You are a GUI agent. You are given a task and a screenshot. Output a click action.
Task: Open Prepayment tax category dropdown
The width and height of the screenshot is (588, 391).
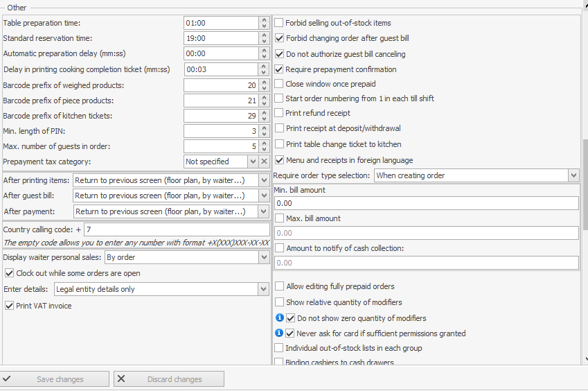[x=253, y=162]
